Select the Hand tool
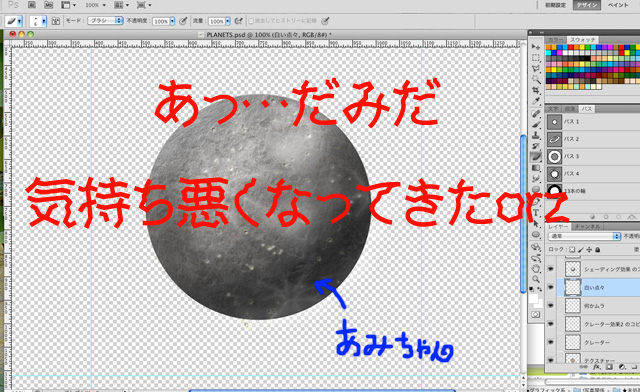This screenshot has width=640, height=392. tap(536, 269)
